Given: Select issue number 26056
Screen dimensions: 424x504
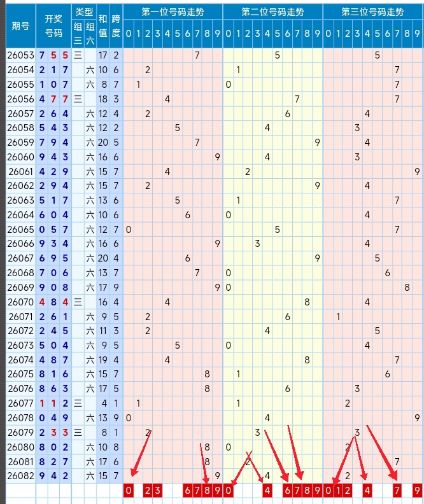Looking at the screenshot, I should [x=20, y=99].
